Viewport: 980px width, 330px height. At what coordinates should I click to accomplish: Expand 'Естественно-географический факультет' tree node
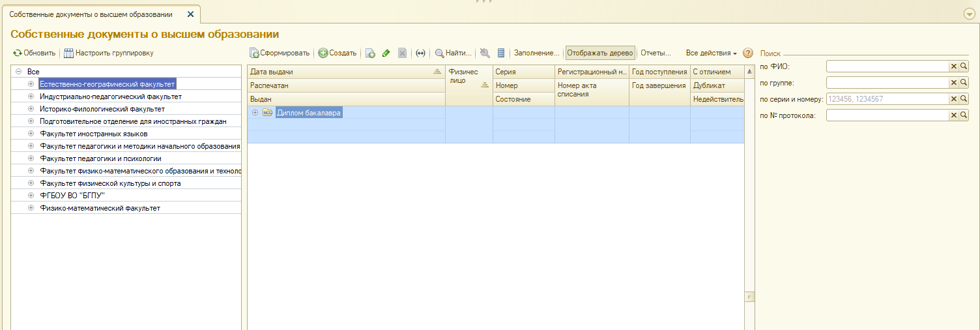pyautogui.click(x=31, y=84)
